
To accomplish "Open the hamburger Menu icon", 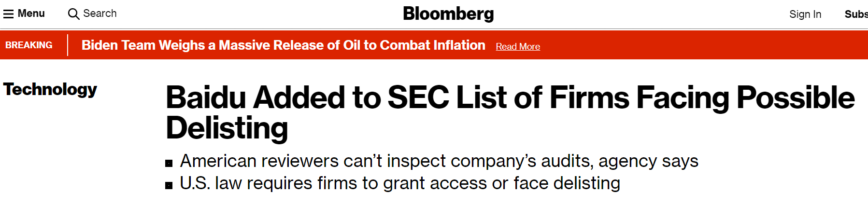I will pos(8,14).
